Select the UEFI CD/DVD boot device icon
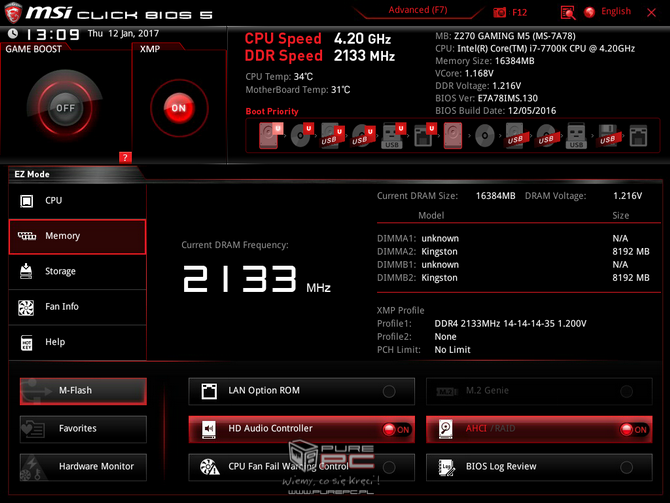Image resolution: width=670 pixels, height=503 pixels. (301, 135)
